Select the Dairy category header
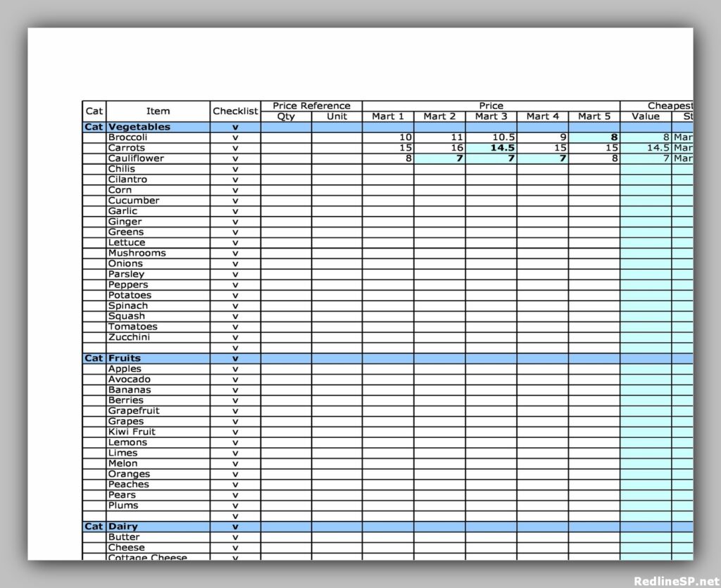Image resolution: width=721 pixels, height=588 pixels. (158, 527)
